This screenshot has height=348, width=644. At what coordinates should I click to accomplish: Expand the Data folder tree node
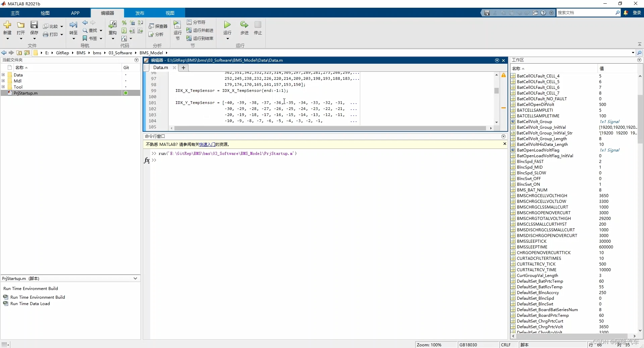click(3, 75)
